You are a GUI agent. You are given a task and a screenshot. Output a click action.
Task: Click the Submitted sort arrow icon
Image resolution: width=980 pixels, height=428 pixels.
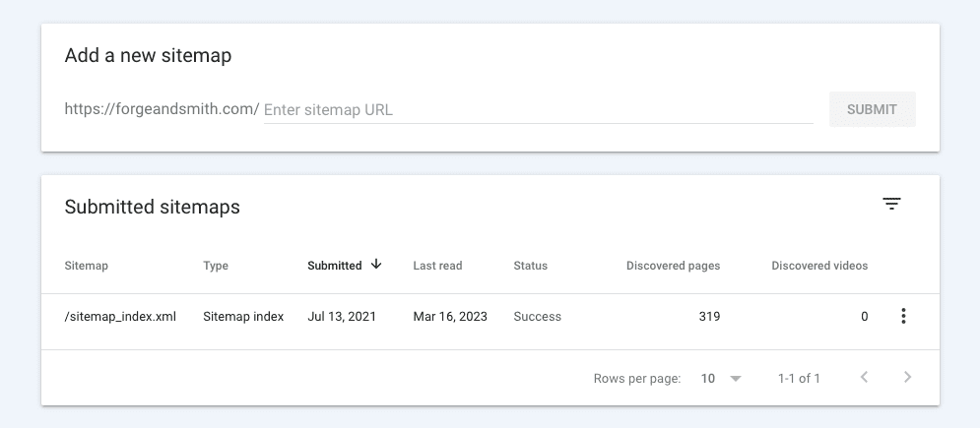[x=376, y=265]
